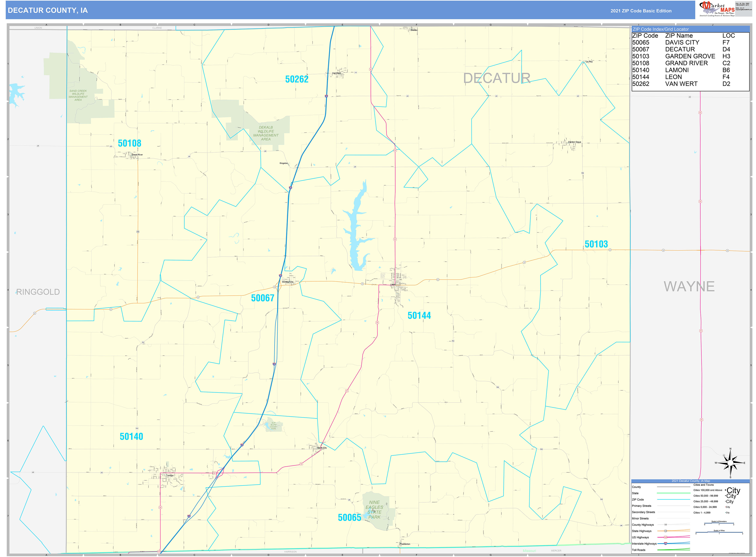Image resolution: width=756 pixels, height=557 pixels.
Task: Open the 2021 Decatur County, IA Map legend header
Action: (x=691, y=481)
